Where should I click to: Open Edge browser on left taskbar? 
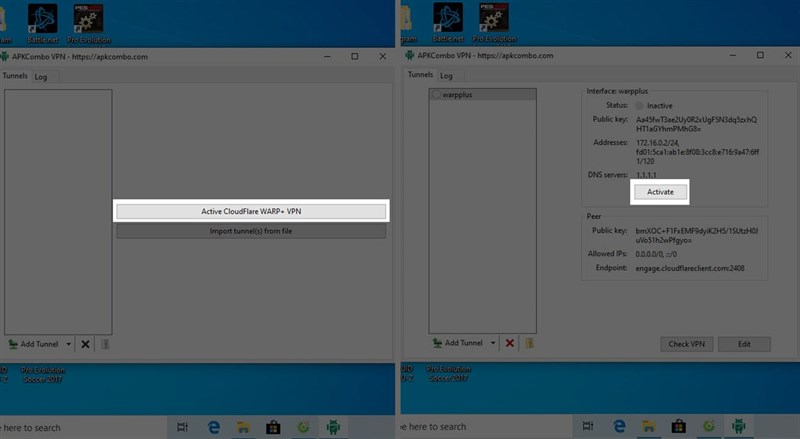(x=213, y=427)
